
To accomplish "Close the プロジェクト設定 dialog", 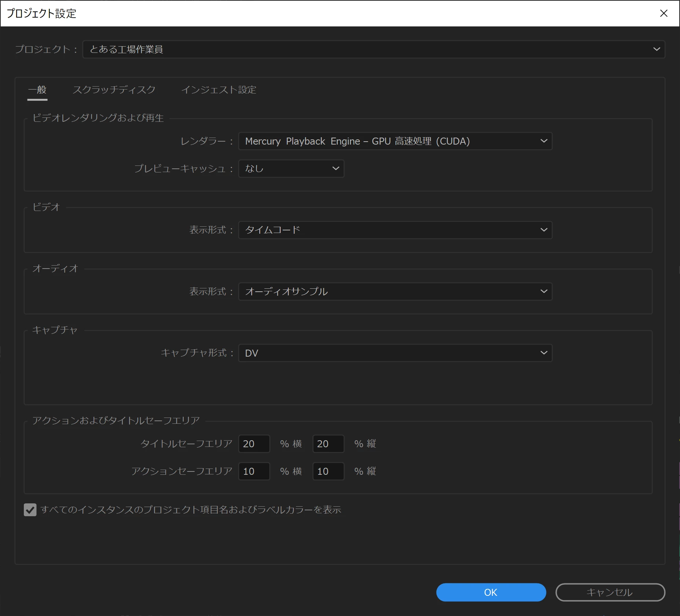I will [x=664, y=13].
